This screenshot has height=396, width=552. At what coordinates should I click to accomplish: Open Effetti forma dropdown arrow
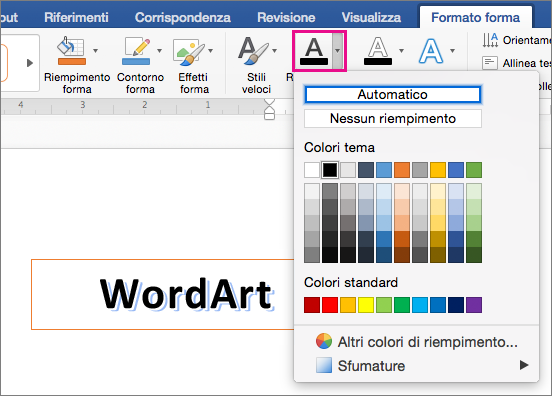[211, 51]
